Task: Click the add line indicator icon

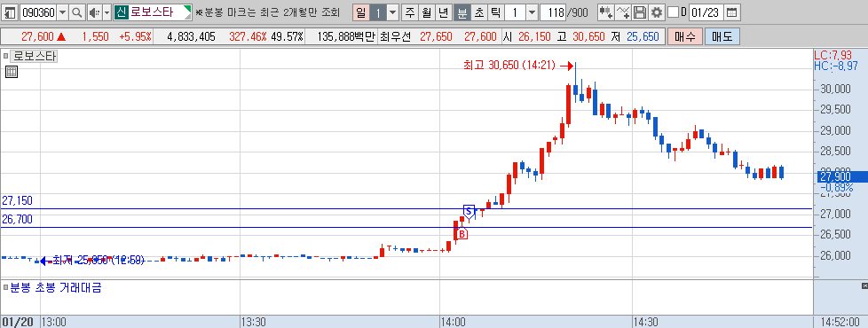Action: pyautogui.click(x=623, y=12)
